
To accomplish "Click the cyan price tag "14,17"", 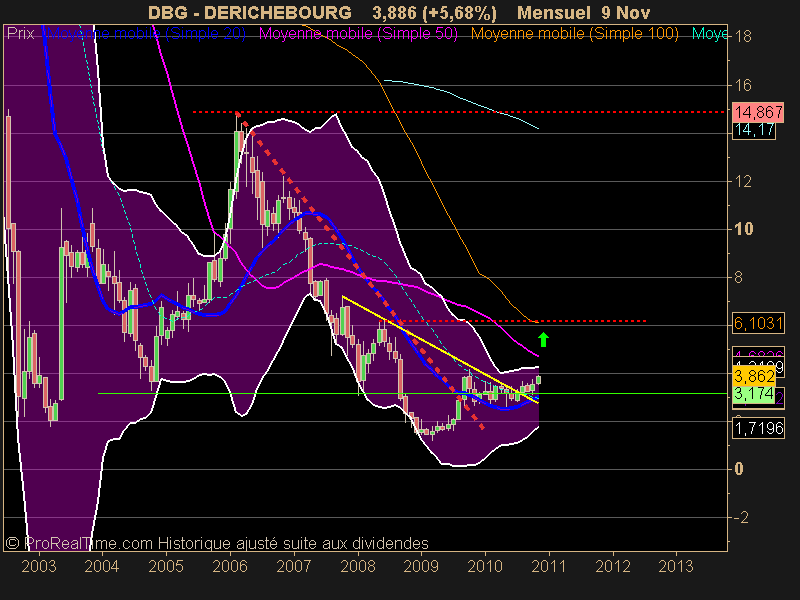I will coord(754,130).
